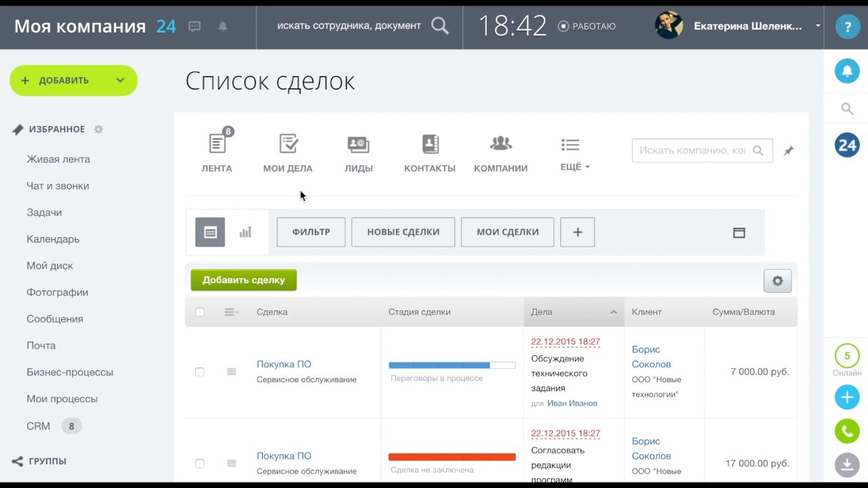Select checkbox for the 17 000.00 руб. deal
868x488 pixels.
(x=199, y=464)
